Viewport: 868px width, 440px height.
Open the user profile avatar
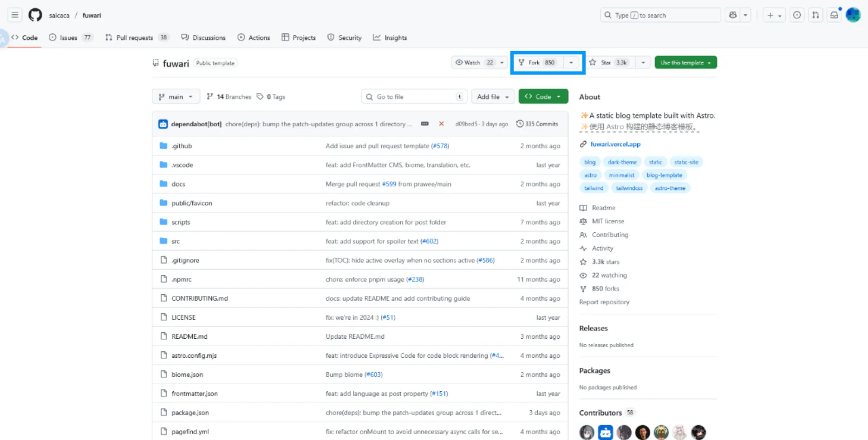tap(853, 15)
